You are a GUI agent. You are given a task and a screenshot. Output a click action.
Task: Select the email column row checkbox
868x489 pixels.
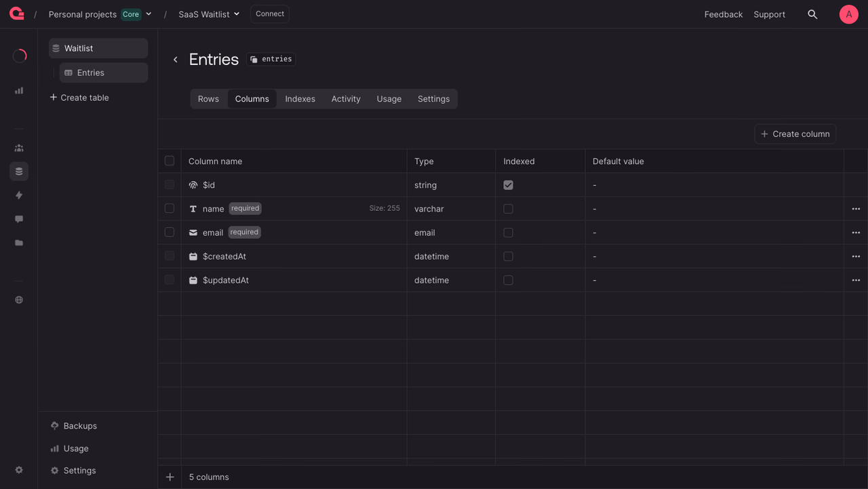point(170,232)
